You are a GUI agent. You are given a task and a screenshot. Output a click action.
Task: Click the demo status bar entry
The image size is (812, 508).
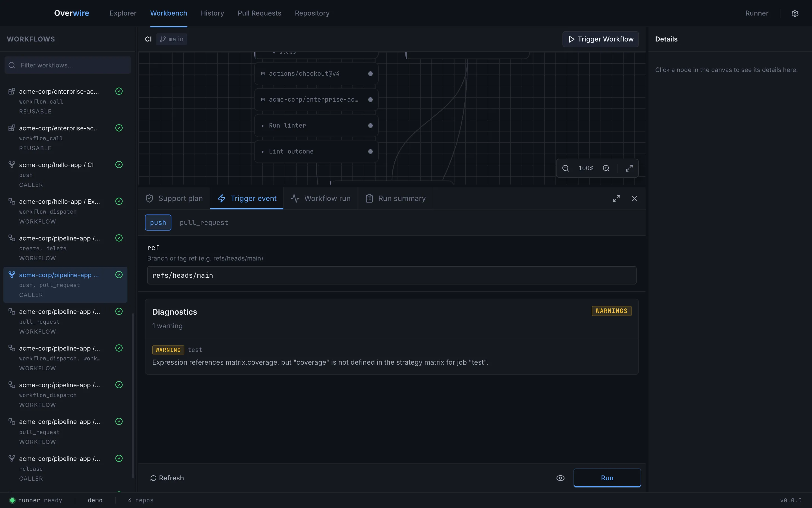[95, 500]
